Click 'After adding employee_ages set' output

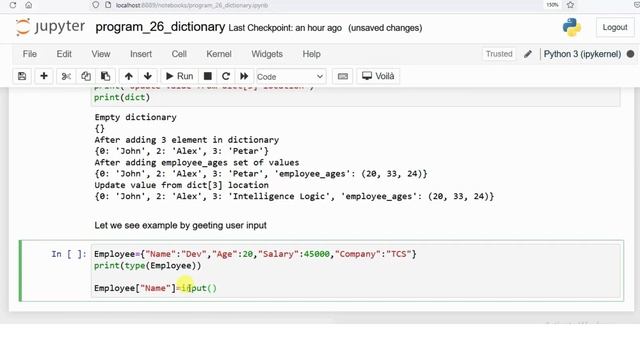(197, 162)
